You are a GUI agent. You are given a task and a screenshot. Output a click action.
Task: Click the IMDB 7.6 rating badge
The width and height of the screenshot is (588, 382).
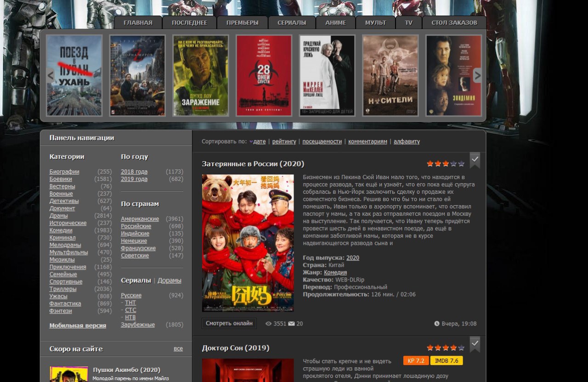tap(447, 361)
